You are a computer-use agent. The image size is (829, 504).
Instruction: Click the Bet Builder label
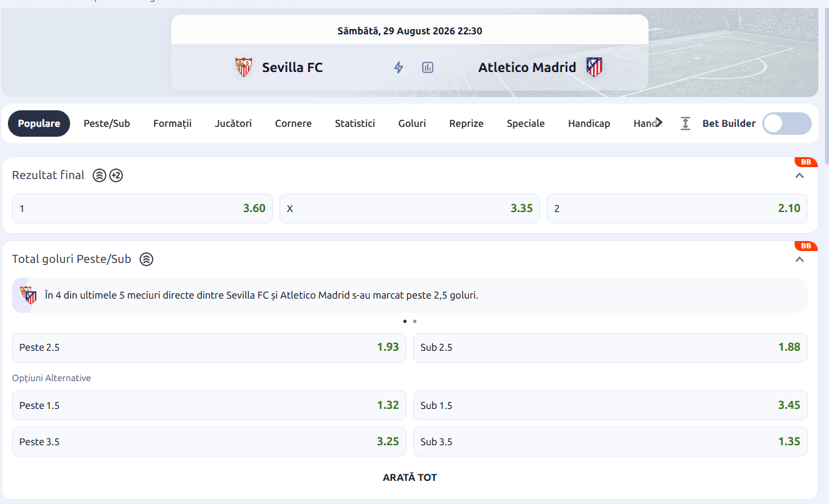coord(729,124)
